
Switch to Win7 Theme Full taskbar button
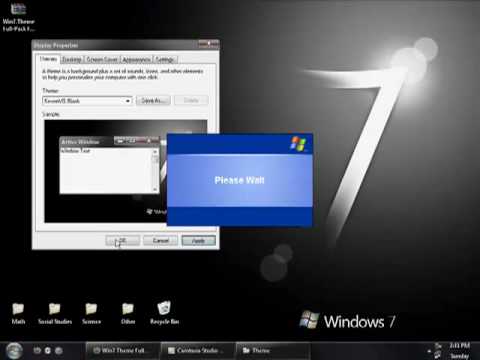point(122,350)
